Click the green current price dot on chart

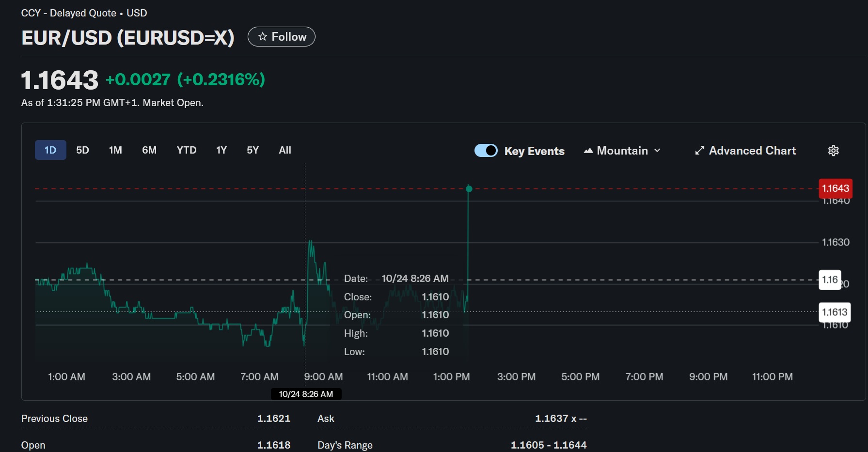pyautogui.click(x=469, y=188)
